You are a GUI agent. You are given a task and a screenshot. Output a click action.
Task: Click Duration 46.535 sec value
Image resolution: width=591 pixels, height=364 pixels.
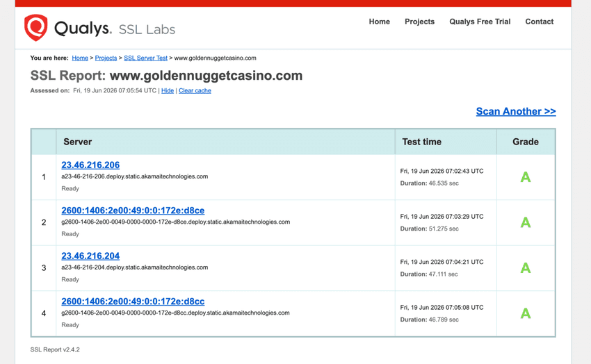point(444,183)
